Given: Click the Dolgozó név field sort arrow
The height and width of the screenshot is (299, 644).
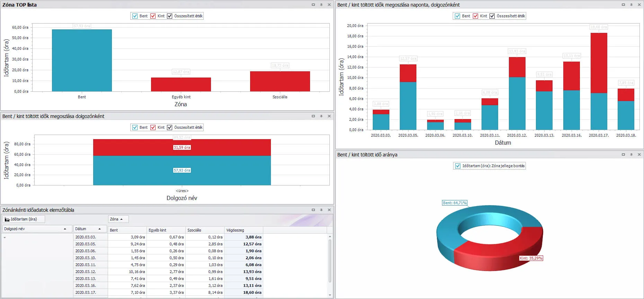Looking at the screenshot, I should pyautogui.click(x=65, y=229).
